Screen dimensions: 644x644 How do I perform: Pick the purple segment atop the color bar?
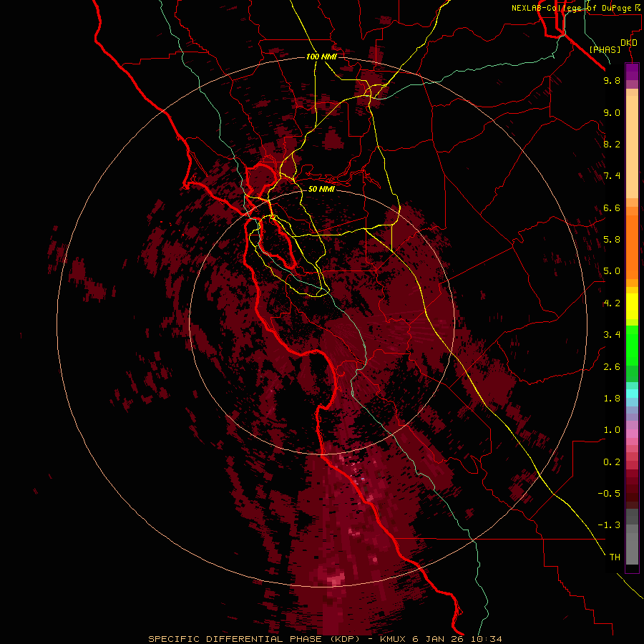point(632,72)
